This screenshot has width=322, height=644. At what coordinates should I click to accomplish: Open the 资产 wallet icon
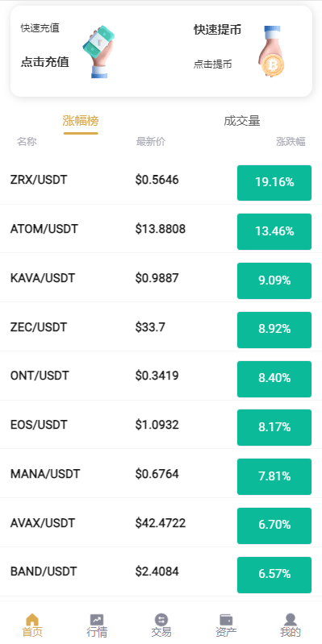[226, 619]
